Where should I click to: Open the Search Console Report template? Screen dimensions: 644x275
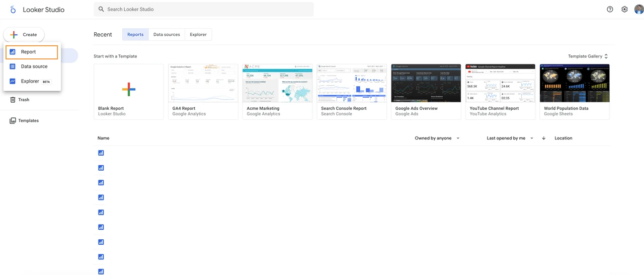click(x=352, y=92)
